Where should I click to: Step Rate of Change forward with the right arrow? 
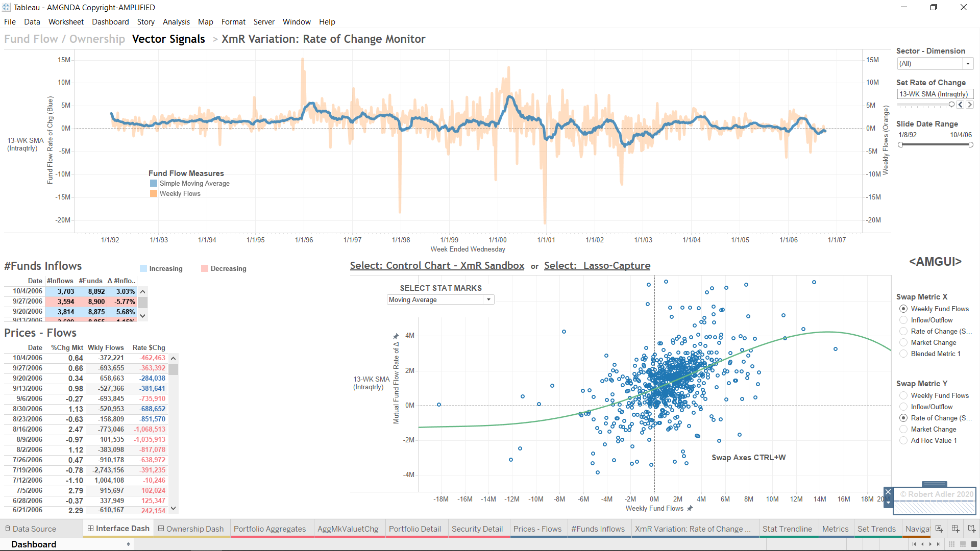970,105
